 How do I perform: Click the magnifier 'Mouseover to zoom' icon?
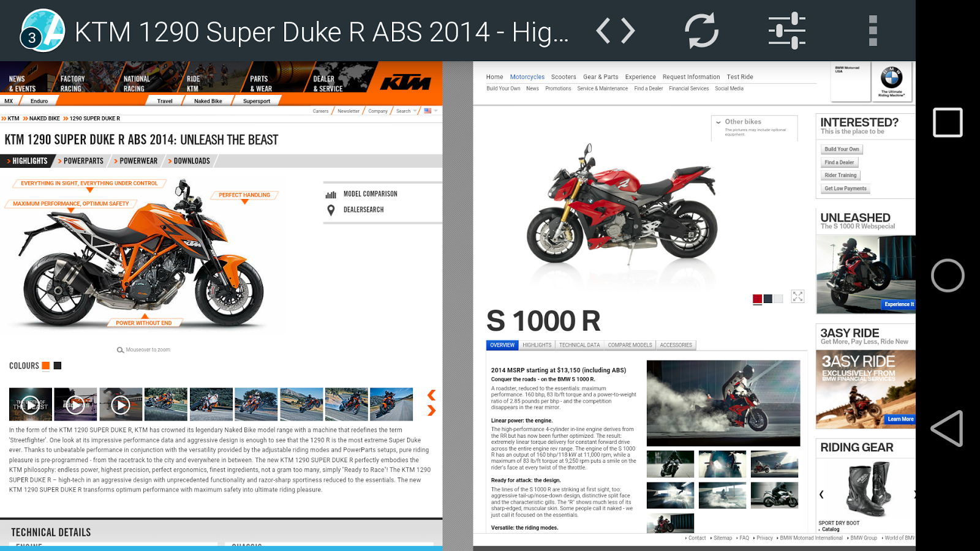click(x=120, y=350)
